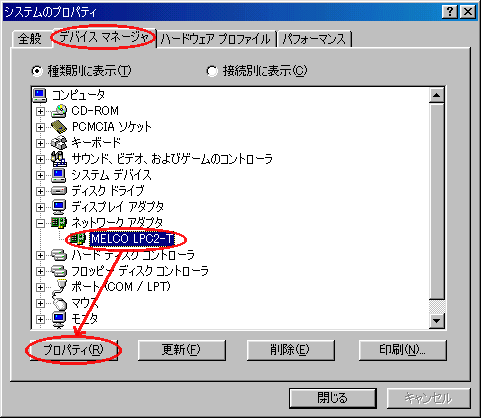Select the マウス mouse icon

pos(60,303)
